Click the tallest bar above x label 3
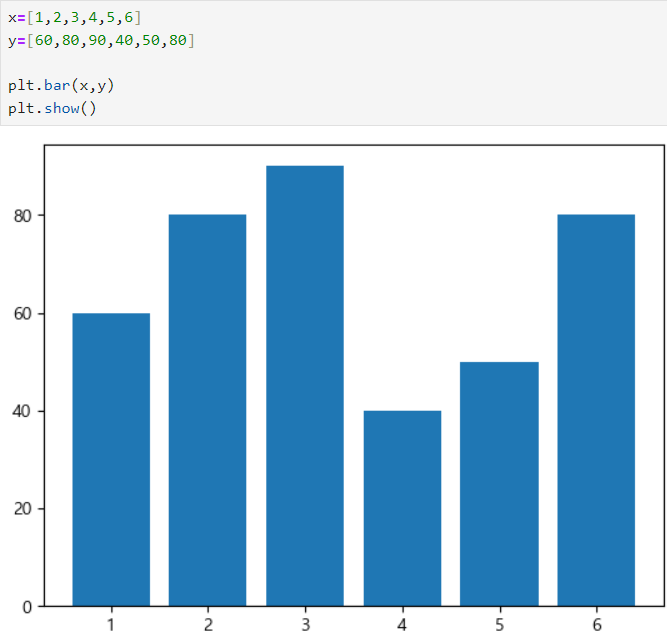Image resolution: width=667 pixels, height=634 pixels. click(305, 386)
